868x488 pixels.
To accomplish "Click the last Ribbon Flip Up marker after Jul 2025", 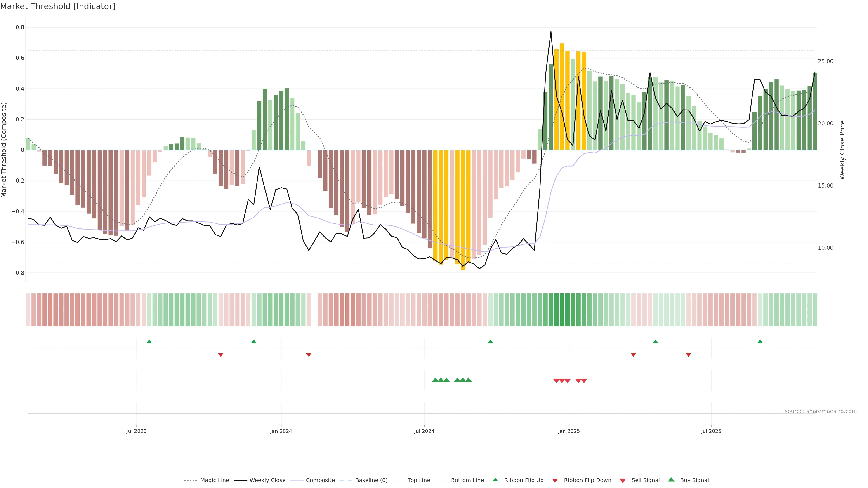I will click(760, 342).
